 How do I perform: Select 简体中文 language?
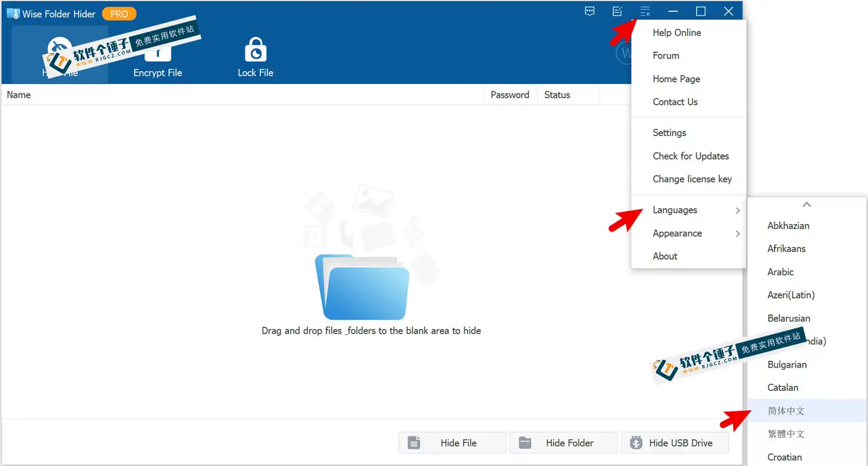pyautogui.click(x=807, y=411)
